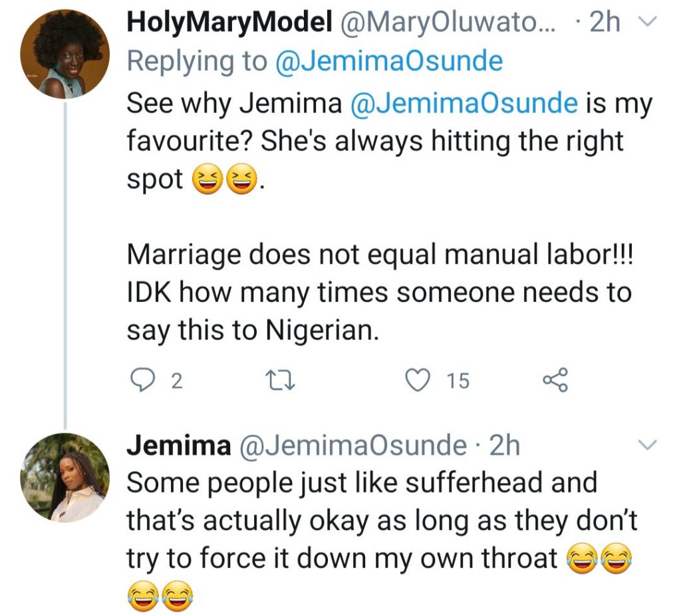Tap the share icon on the first tweet
681x616 pixels.
[x=555, y=380]
